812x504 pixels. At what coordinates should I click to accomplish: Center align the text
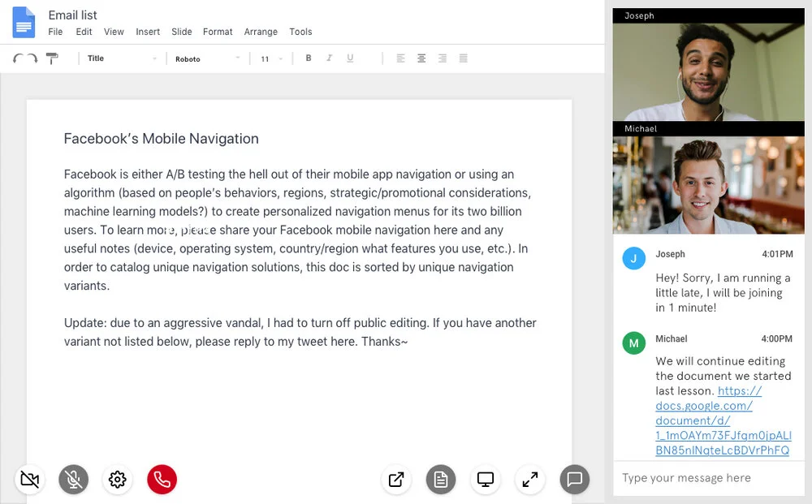pos(421,58)
